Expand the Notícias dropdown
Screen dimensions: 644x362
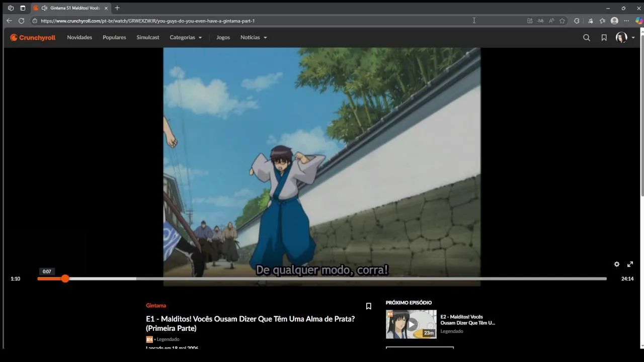coord(254,37)
